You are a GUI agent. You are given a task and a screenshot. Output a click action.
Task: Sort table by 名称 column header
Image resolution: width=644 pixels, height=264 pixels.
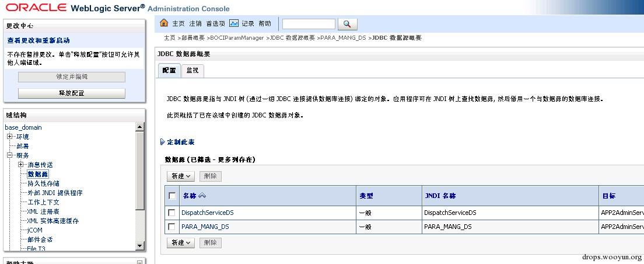coord(190,196)
